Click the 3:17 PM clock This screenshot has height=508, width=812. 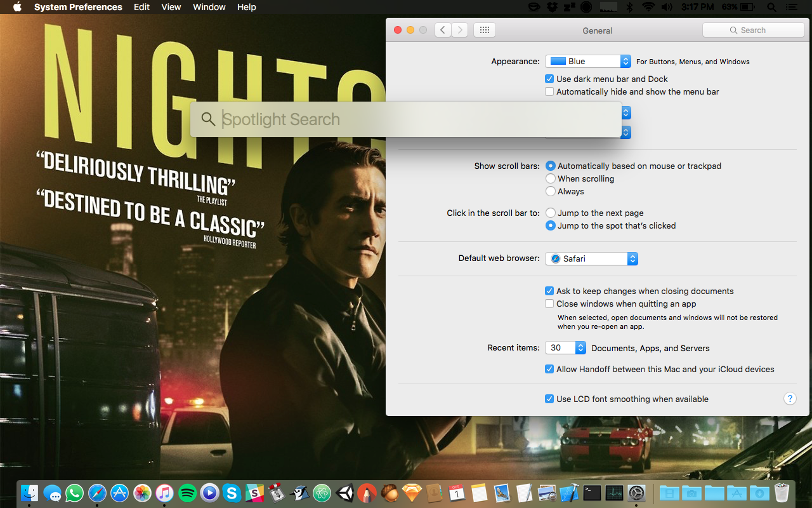point(697,7)
